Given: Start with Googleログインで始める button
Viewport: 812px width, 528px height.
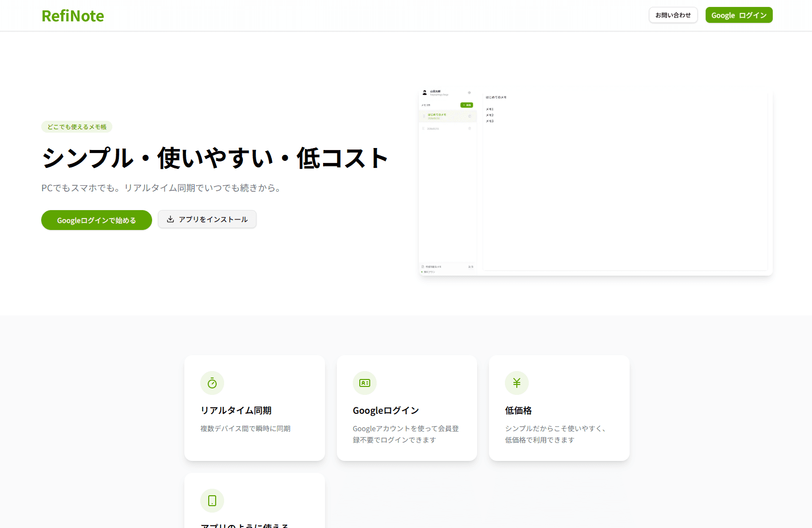Looking at the screenshot, I should 96,220.
